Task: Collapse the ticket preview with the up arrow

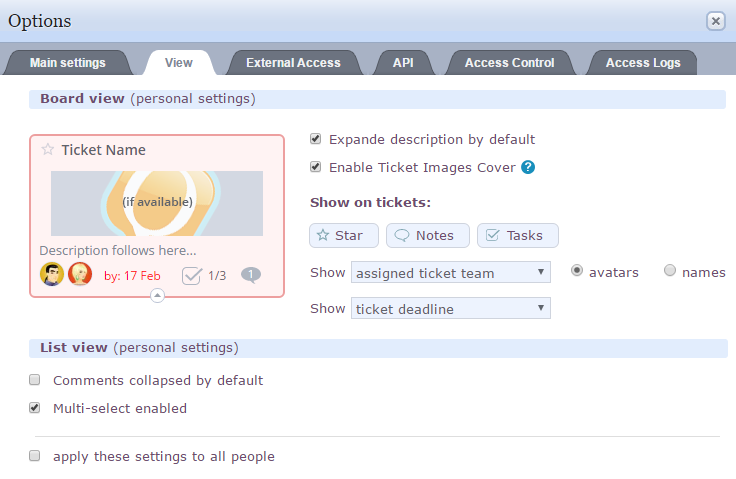Action: tap(157, 295)
